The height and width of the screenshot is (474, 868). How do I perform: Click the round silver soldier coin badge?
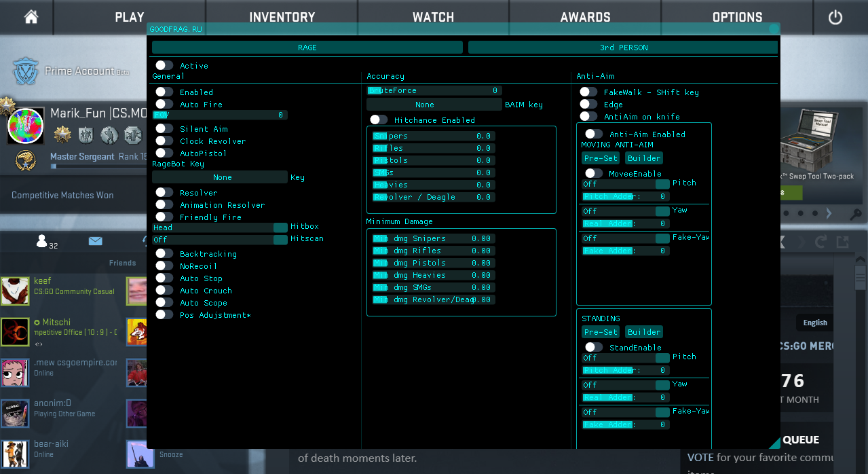click(109, 134)
